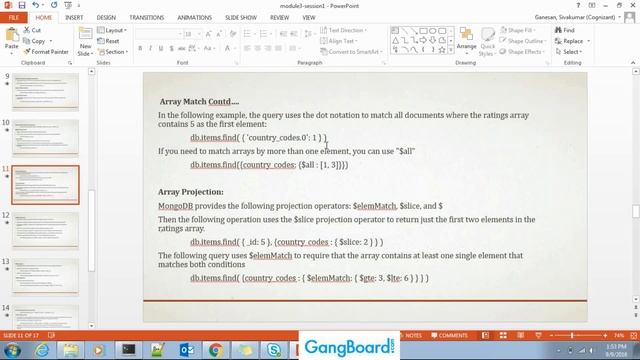The image size is (640, 360).
Task: Toggle text Shadow formatting
Action: tap(171, 48)
